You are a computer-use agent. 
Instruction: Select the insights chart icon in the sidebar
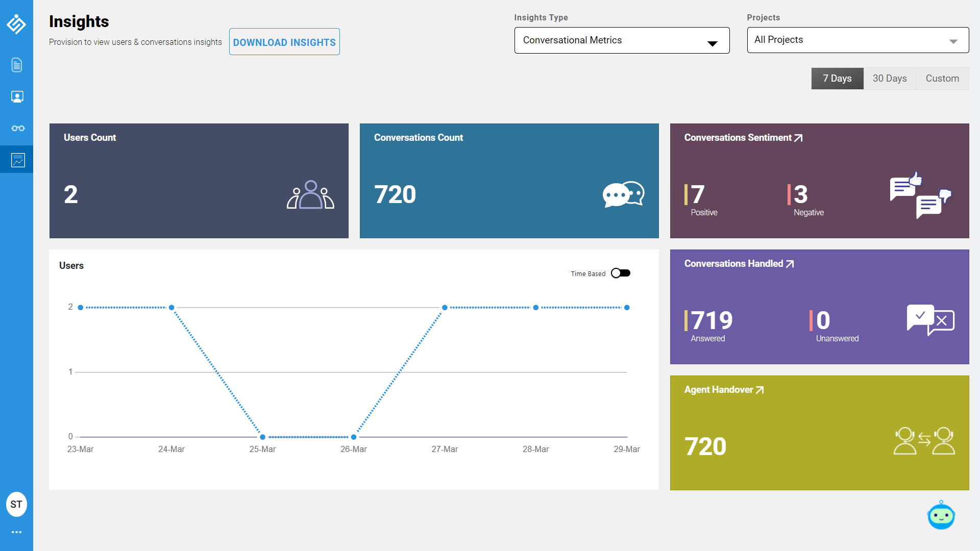coord(17,160)
